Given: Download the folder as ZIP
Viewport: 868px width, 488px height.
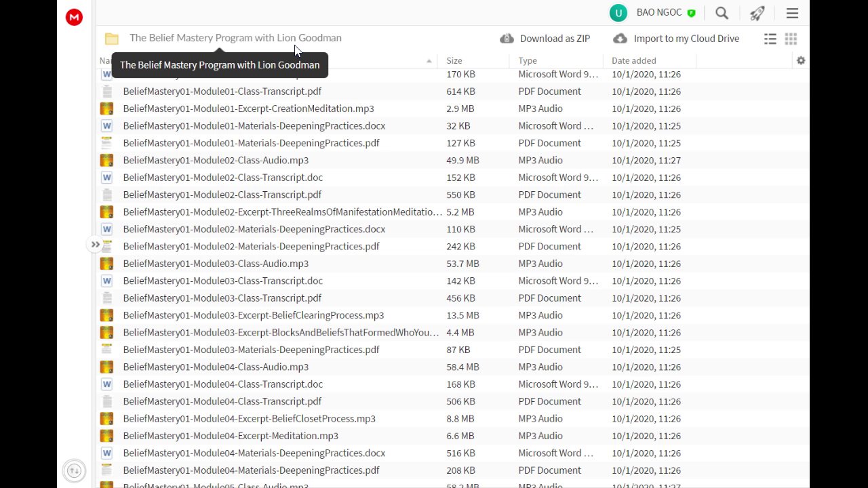Looking at the screenshot, I should point(545,39).
